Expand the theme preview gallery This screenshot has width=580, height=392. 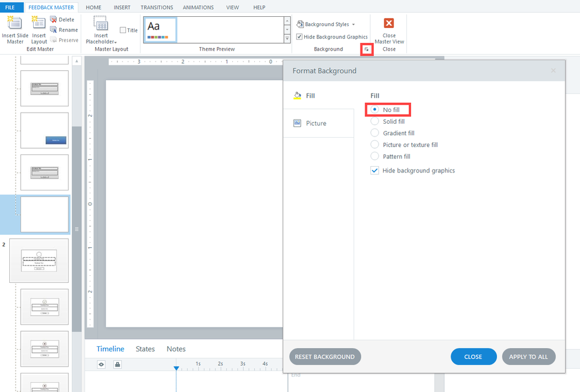tap(287, 38)
